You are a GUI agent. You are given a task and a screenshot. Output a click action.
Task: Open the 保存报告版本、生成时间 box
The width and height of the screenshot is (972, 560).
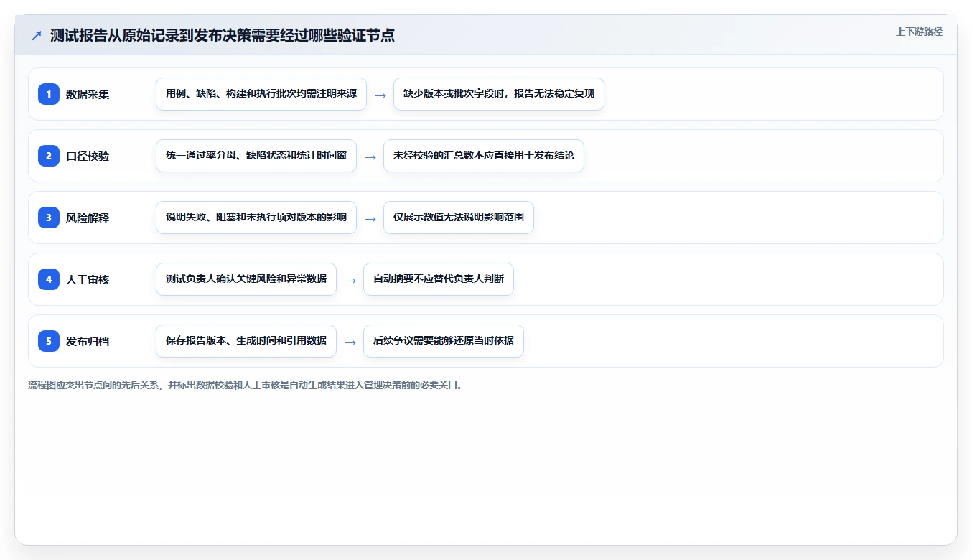[246, 341]
